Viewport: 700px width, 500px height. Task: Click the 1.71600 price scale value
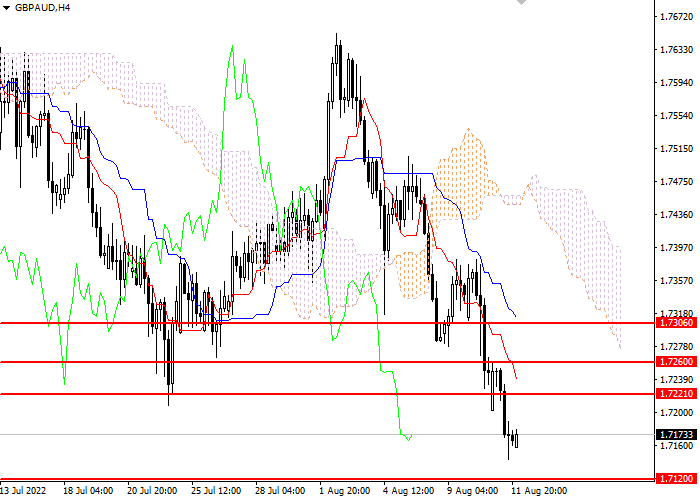(677, 446)
